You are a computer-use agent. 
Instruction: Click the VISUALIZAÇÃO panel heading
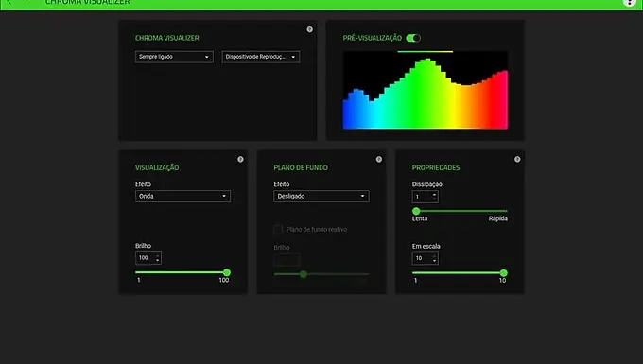(x=157, y=167)
